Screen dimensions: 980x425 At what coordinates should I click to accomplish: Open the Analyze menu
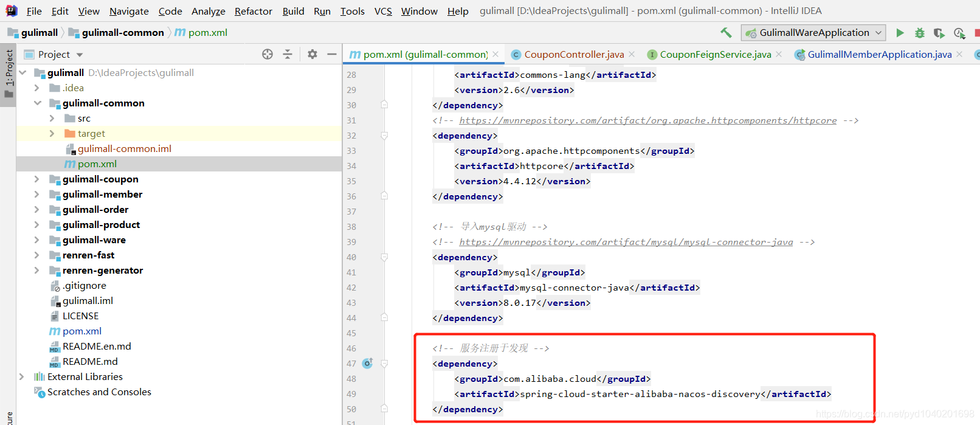pos(209,11)
